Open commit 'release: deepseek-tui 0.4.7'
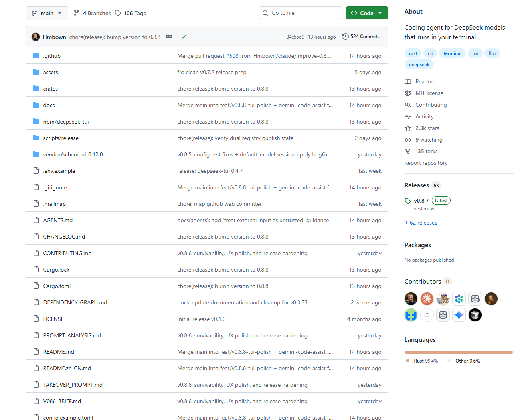Image resolution: width=520 pixels, height=420 pixels. click(x=210, y=171)
